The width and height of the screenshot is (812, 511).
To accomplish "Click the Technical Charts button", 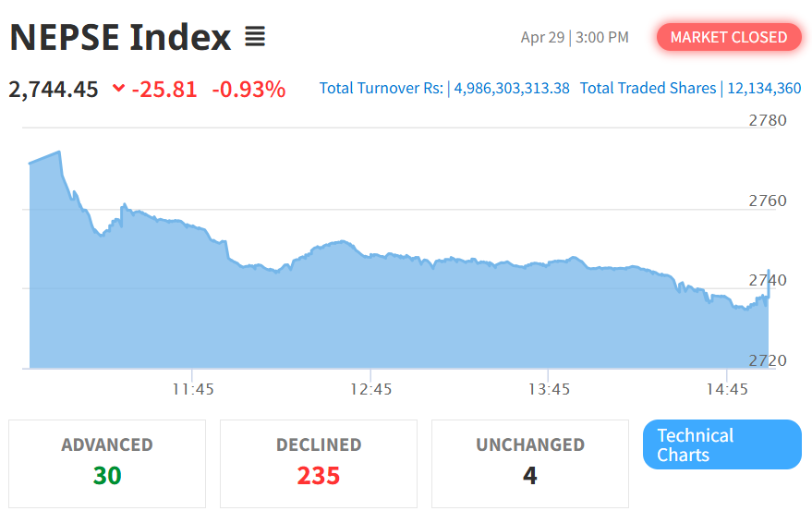I will tap(721, 444).
